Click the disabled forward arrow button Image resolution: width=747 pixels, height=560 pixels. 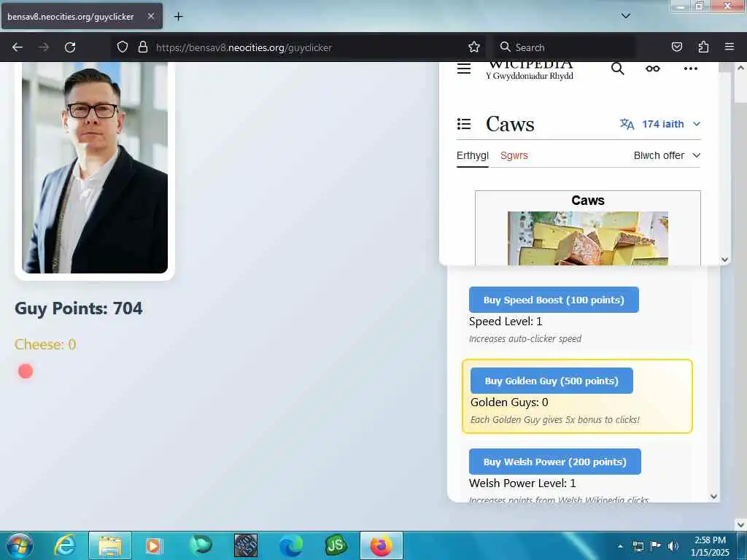tap(44, 47)
